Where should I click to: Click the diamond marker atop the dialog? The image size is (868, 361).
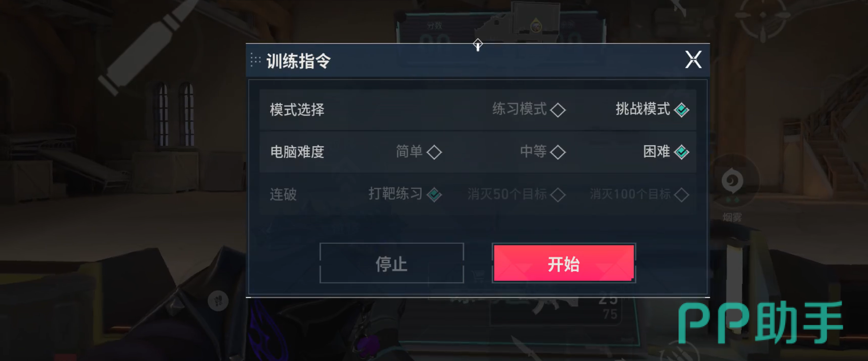[x=477, y=45]
